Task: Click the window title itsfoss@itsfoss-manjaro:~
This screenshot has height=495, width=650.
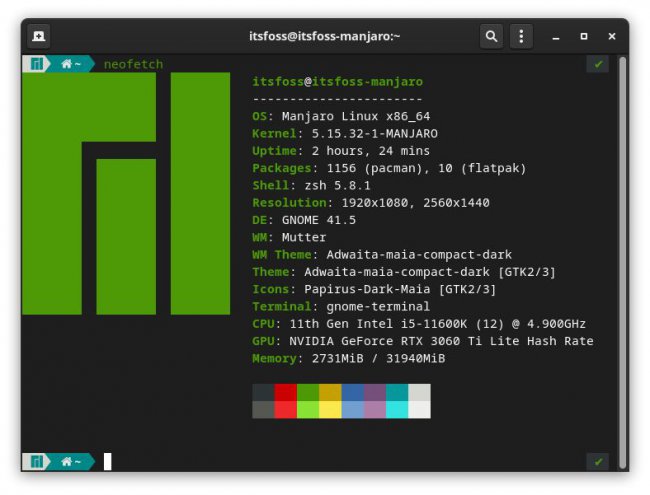Action: 325,36
